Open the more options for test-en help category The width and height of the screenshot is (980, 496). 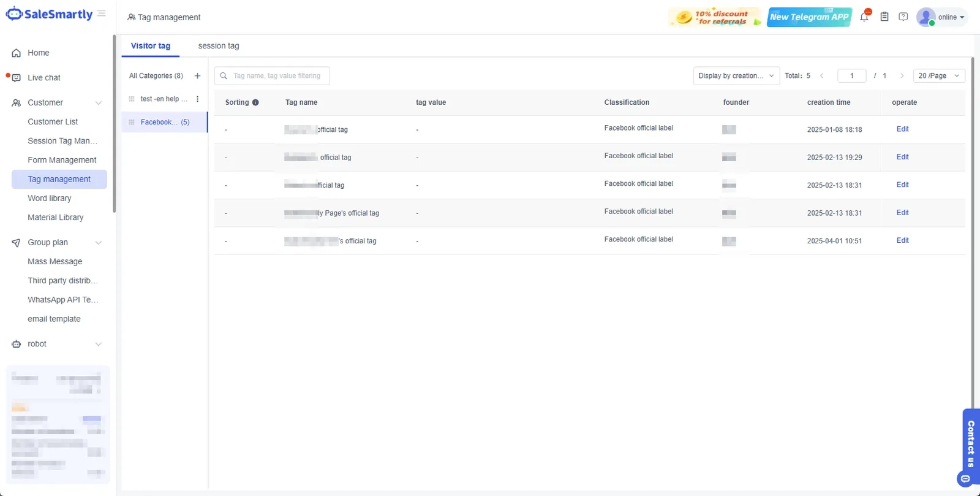(197, 99)
